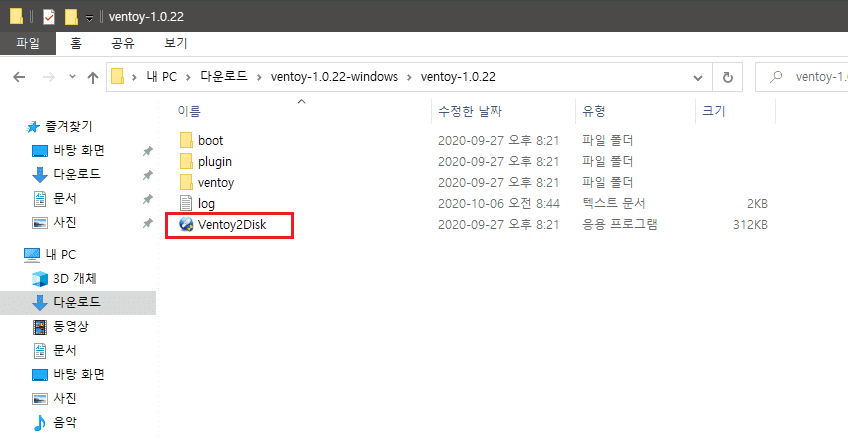The width and height of the screenshot is (848, 440).
Task: Open the 파일 ribbon tab
Action: coord(28,43)
